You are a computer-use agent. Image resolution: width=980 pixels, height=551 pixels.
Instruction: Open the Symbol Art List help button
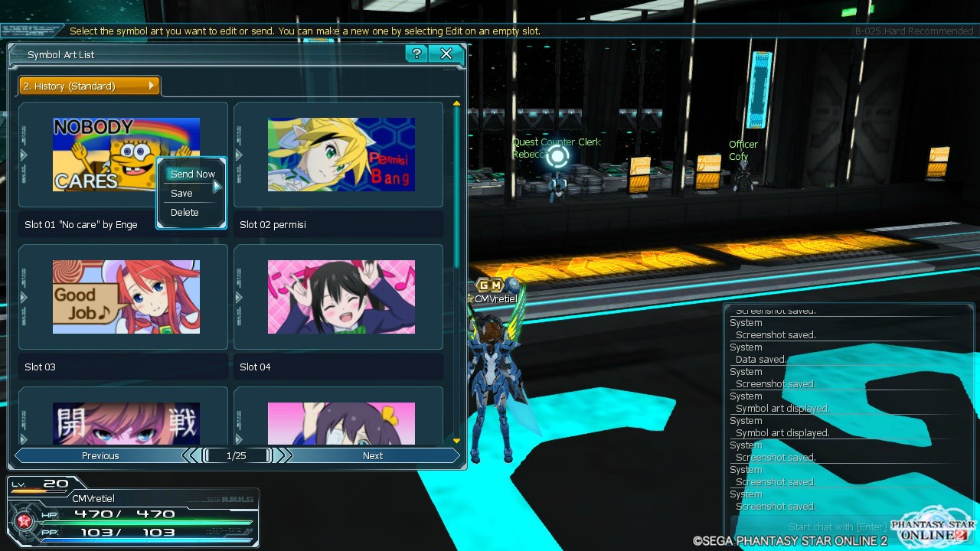click(416, 54)
